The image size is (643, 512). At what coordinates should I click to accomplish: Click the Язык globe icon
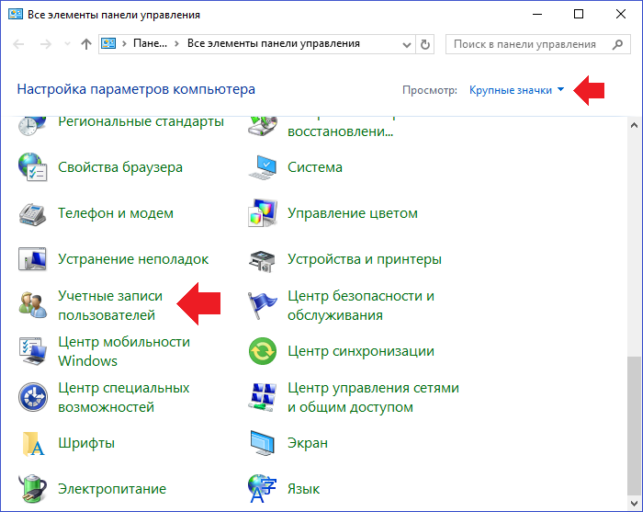(x=262, y=489)
